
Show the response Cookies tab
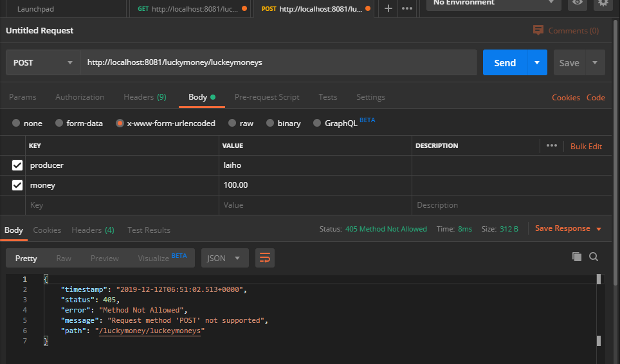(47, 230)
